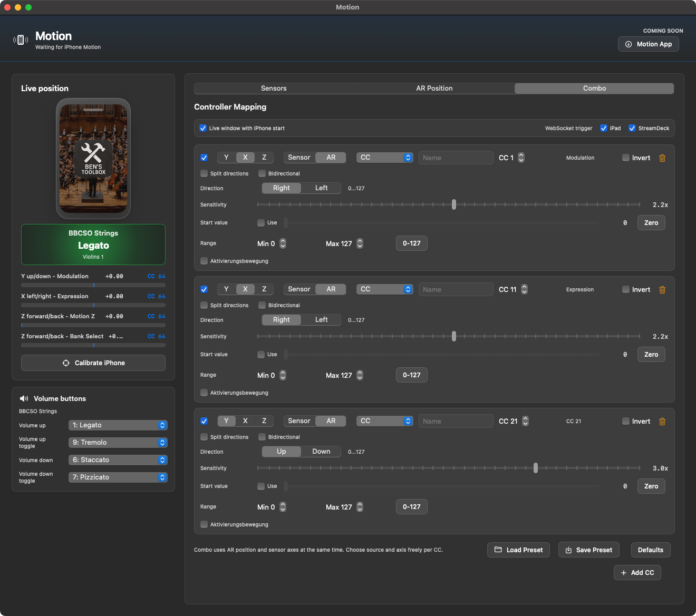This screenshot has width=696, height=616.
Task: Choose AR source for CC 21 mapping
Action: click(331, 421)
